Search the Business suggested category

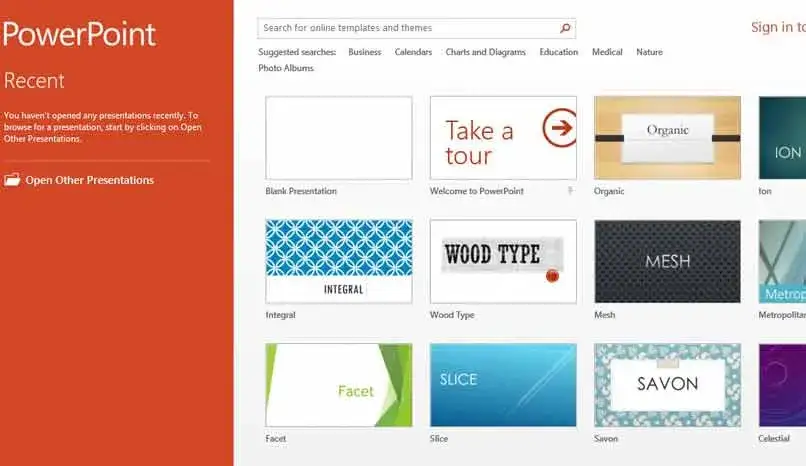click(364, 52)
